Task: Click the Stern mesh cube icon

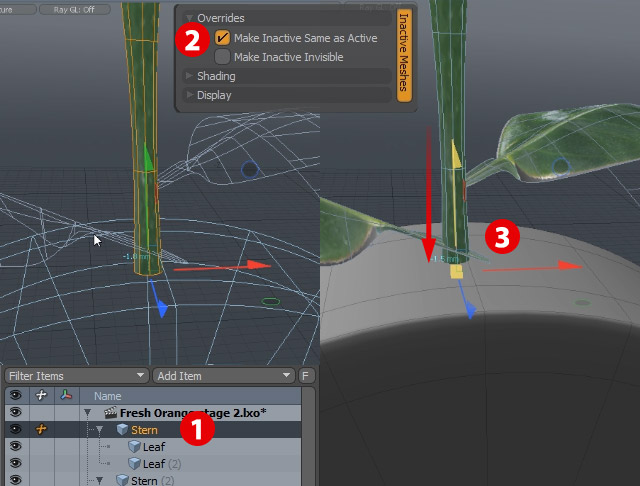Action: click(x=122, y=430)
